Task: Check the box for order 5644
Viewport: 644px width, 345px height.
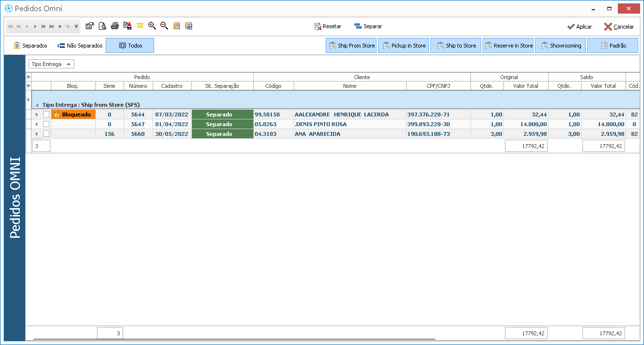Action: [x=46, y=115]
